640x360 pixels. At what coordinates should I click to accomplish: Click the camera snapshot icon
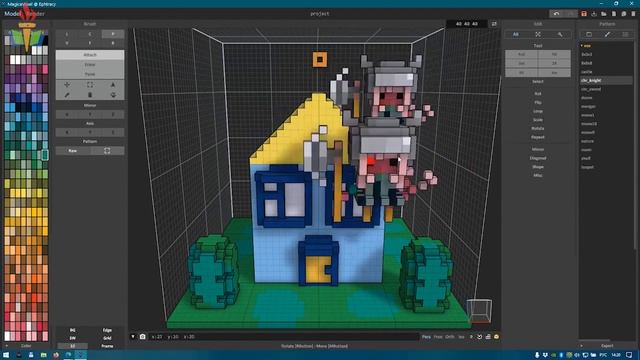click(x=142, y=337)
